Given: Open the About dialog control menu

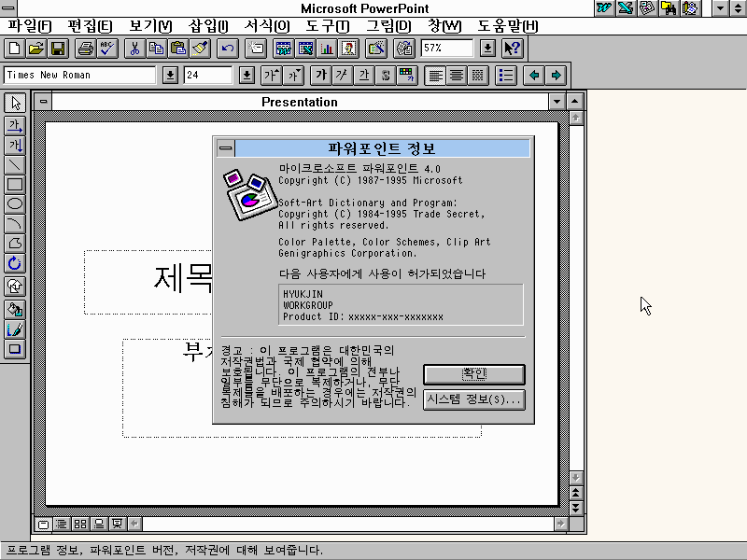Looking at the screenshot, I should (226, 148).
